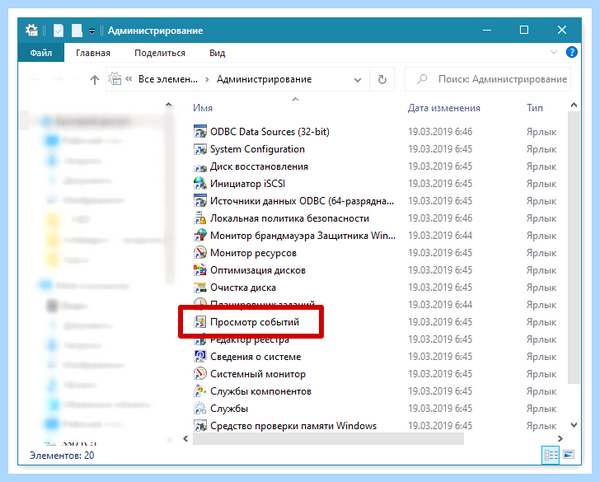The width and height of the screenshot is (600, 482).
Task: Click the blue Help question mark icon
Action: point(571,52)
